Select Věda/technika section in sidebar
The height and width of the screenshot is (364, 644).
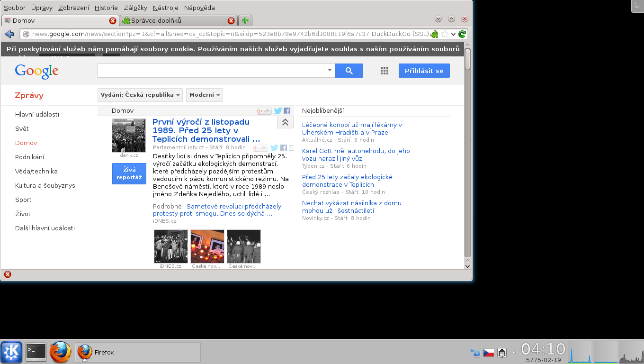(x=36, y=171)
